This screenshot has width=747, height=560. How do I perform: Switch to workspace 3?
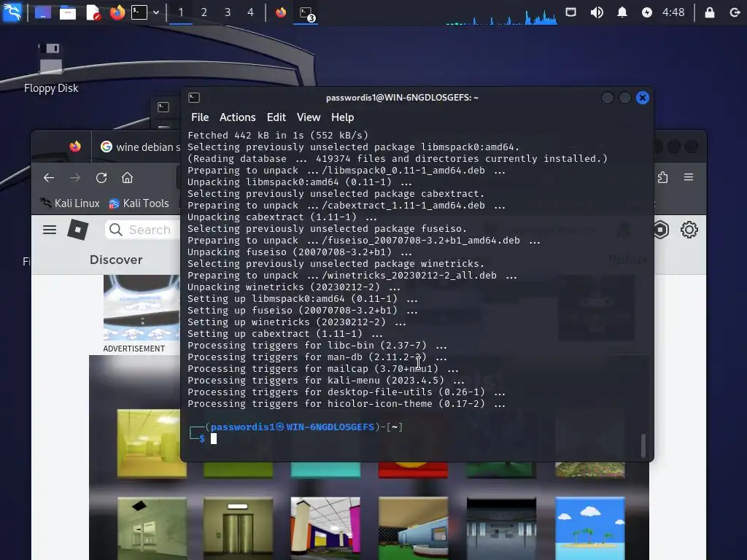click(x=228, y=12)
